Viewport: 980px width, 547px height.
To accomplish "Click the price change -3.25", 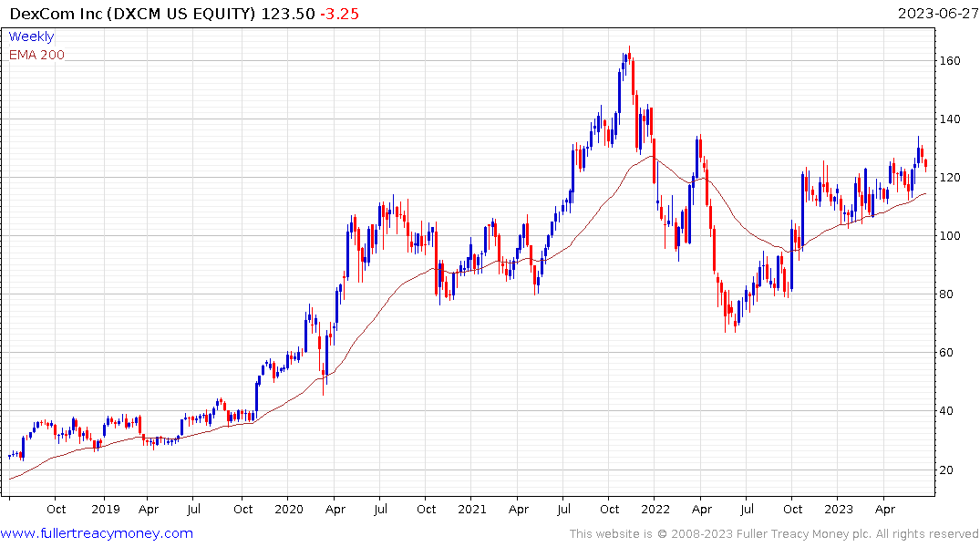I will (x=339, y=14).
